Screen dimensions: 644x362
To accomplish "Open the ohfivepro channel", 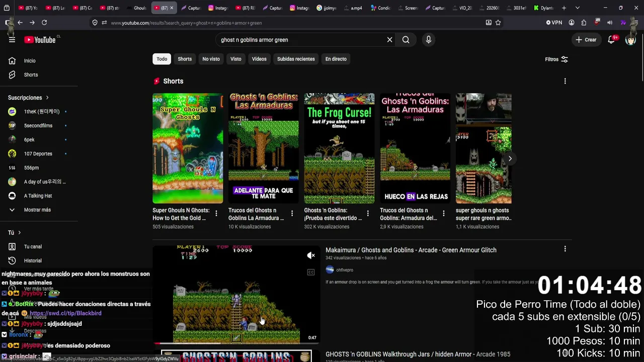I will tap(345, 270).
